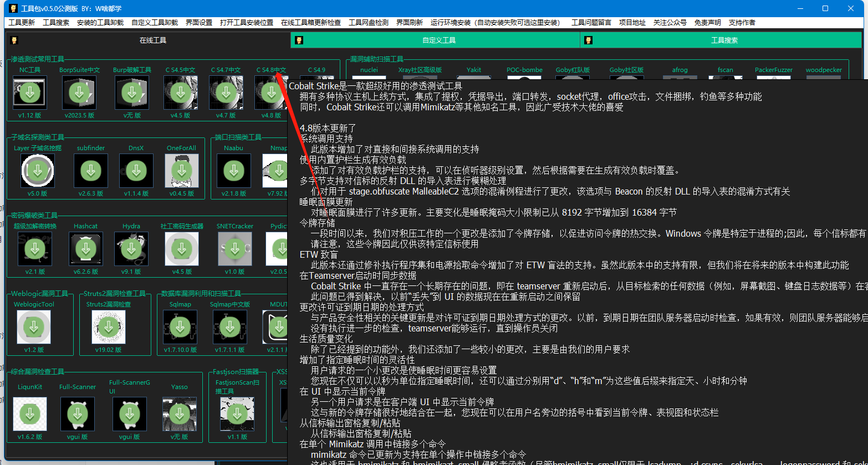Click the nuclei tool label
The image size is (868, 465).
click(x=369, y=70)
